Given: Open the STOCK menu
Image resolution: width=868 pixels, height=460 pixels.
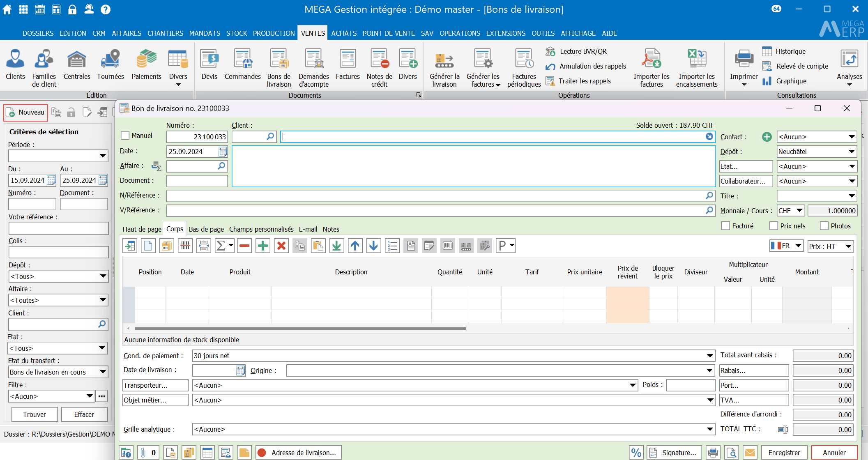Looking at the screenshot, I should point(237,33).
